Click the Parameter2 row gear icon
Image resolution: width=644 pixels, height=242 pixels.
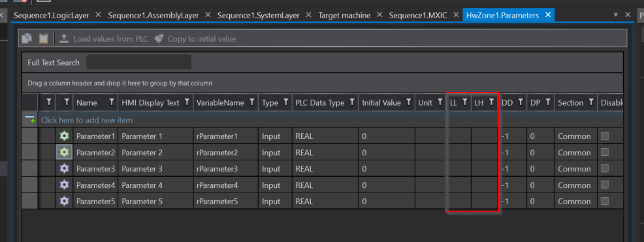(x=64, y=152)
